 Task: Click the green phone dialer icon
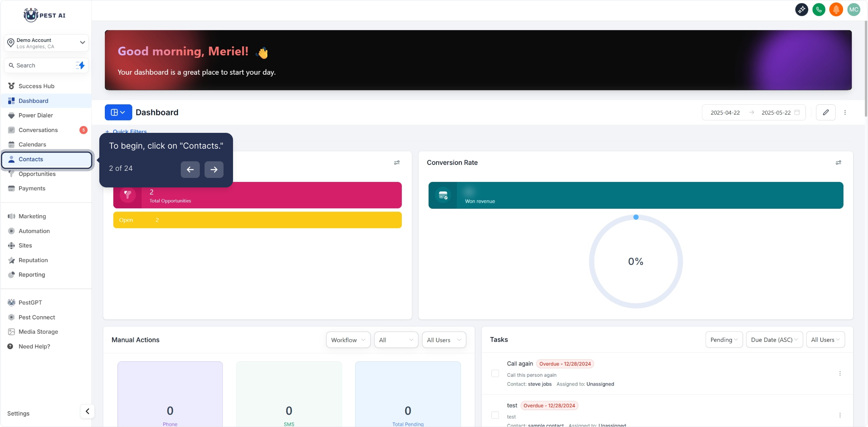(x=819, y=9)
